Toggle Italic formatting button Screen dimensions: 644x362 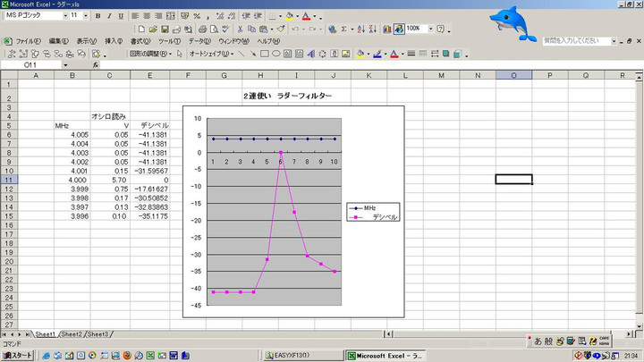[x=109, y=16]
